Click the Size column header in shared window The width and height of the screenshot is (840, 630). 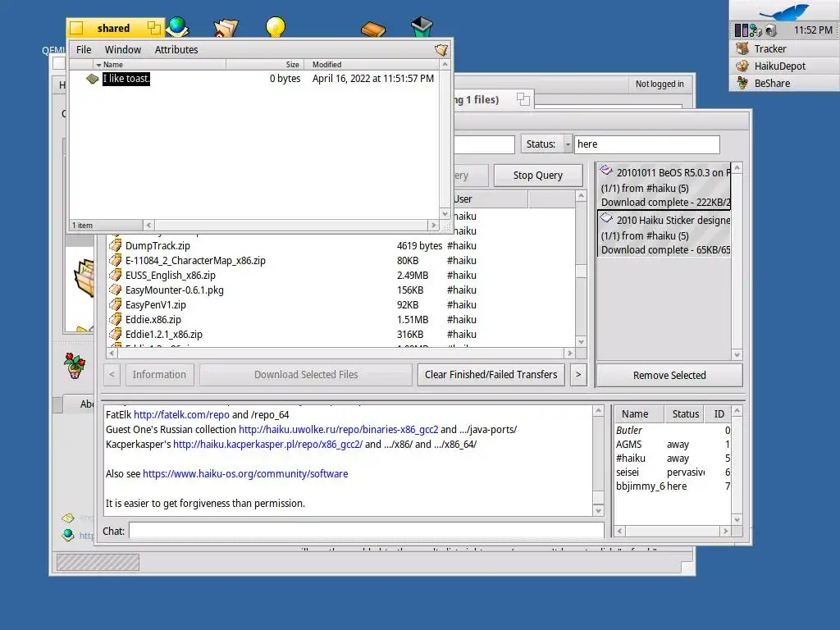pos(265,64)
